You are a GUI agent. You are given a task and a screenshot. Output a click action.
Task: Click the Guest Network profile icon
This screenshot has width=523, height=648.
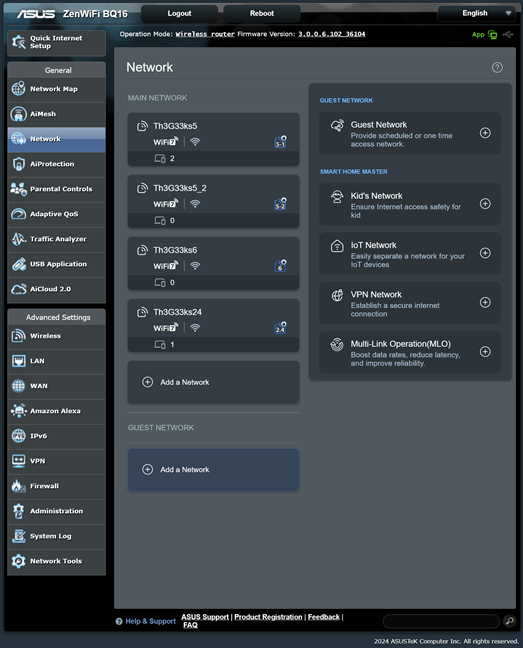(337, 126)
